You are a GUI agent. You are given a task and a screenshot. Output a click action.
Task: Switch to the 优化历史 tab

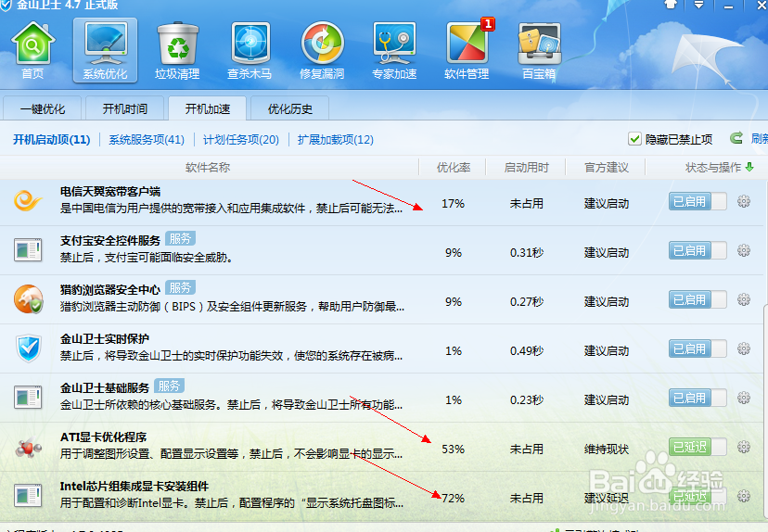290,108
